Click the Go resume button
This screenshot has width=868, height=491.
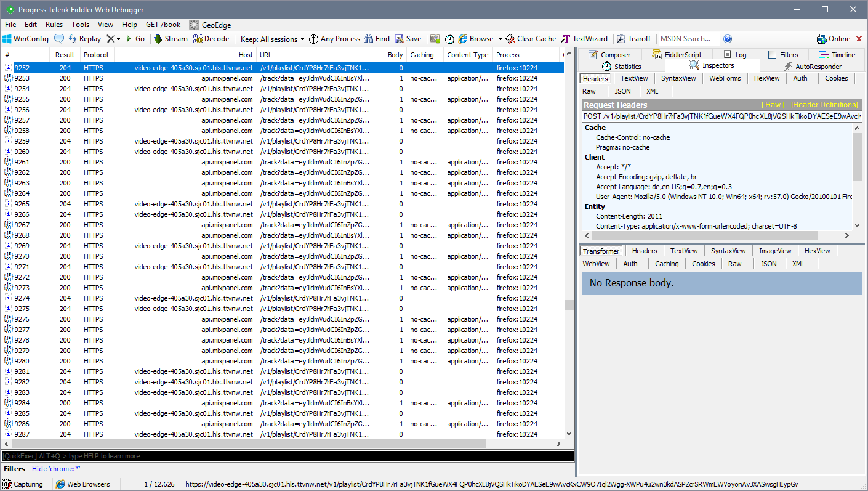pyautogui.click(x=135, y=39)
